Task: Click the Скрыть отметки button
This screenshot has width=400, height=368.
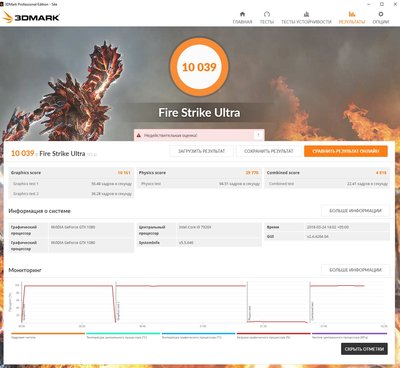Action: click(364, 349)
